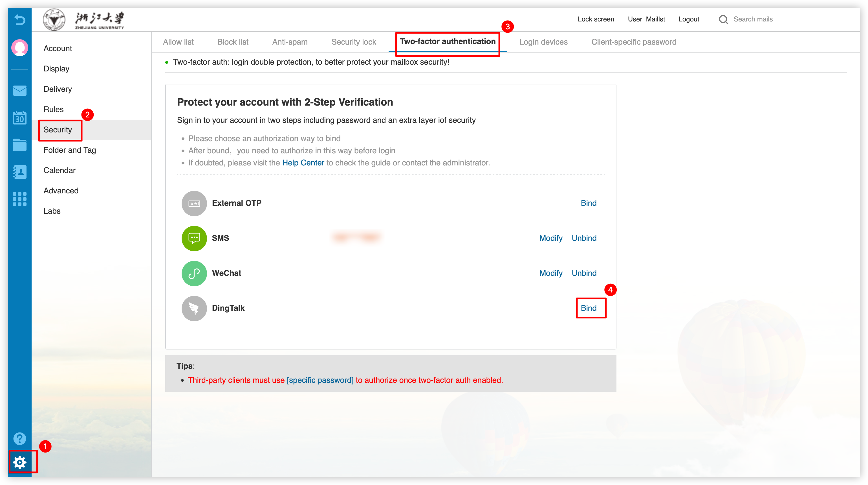868x485 pixels.
Task: Click the help question mark icon
Action: pyautogui.click(x=19, y=438)
